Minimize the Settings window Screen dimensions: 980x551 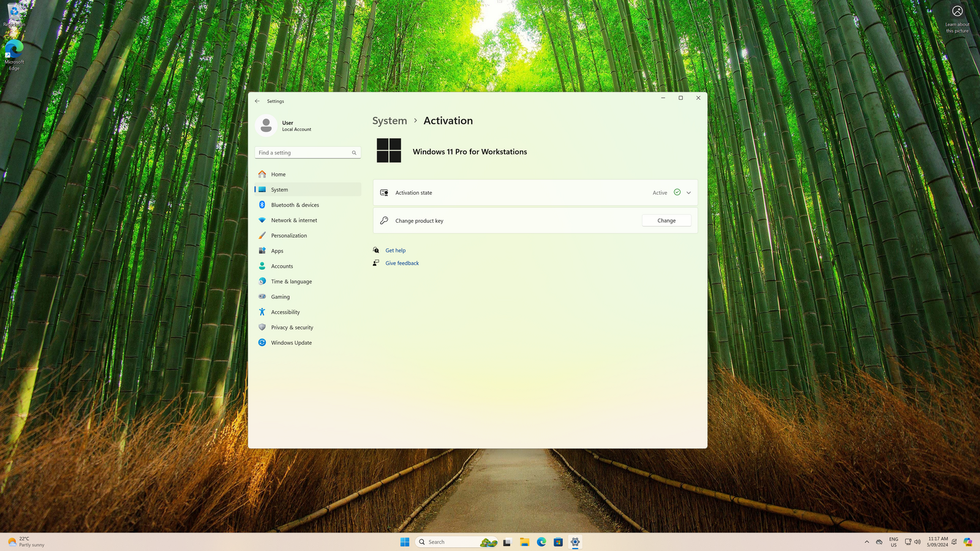pos(663,98)
